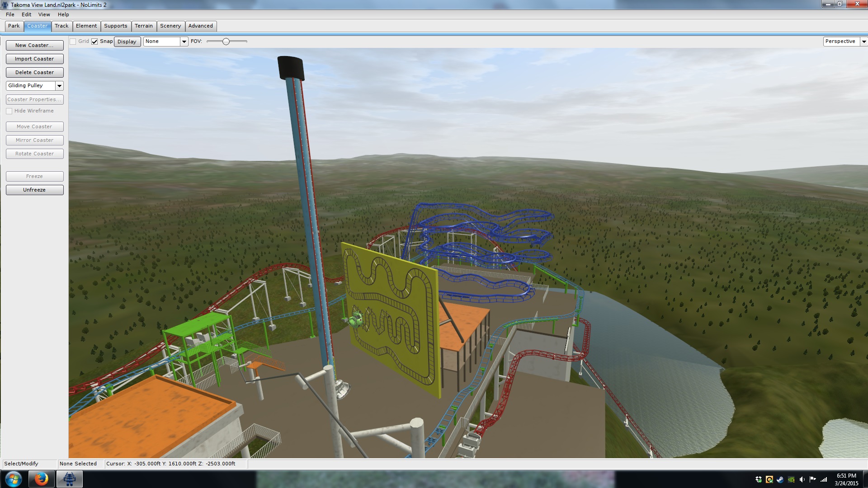Image resolution: width=868 pixels, height=488 pixels.
Task: Click the NVIDIA tray icon
Action: [791, 479]
